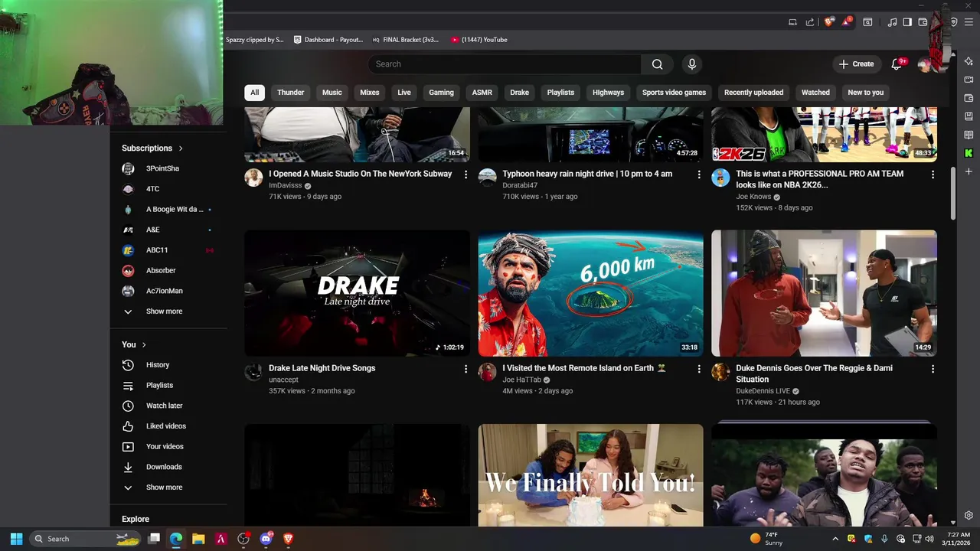
Task: Click the Kick K icon in browser sidebar
Action: (x=969, y=153)
